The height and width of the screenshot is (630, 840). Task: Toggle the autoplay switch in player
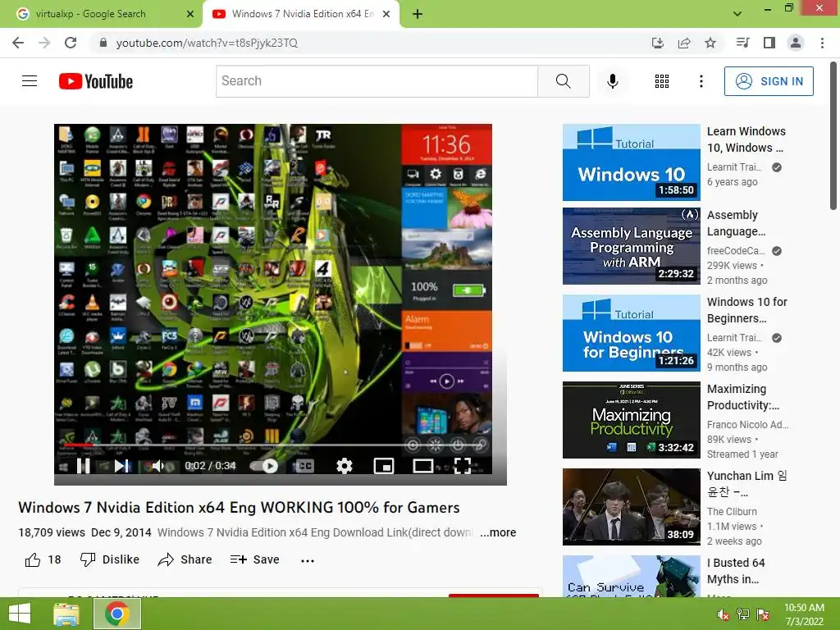tap(265, 466)
